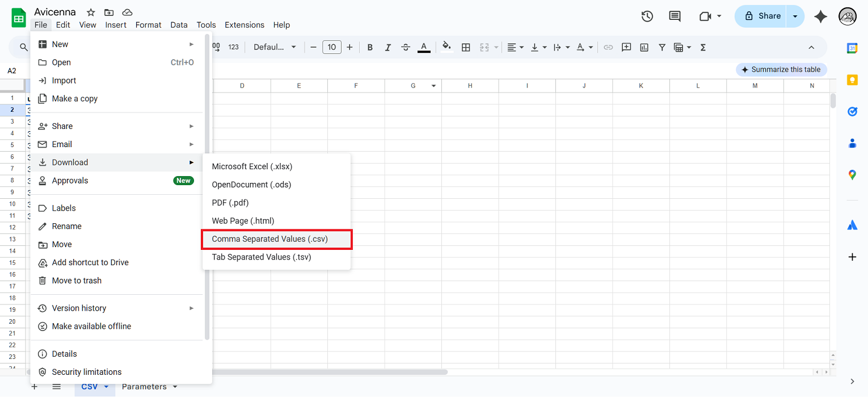Open the Insert chart tool
The width and height of the screenshot is (868, 397).
(644, 47)
